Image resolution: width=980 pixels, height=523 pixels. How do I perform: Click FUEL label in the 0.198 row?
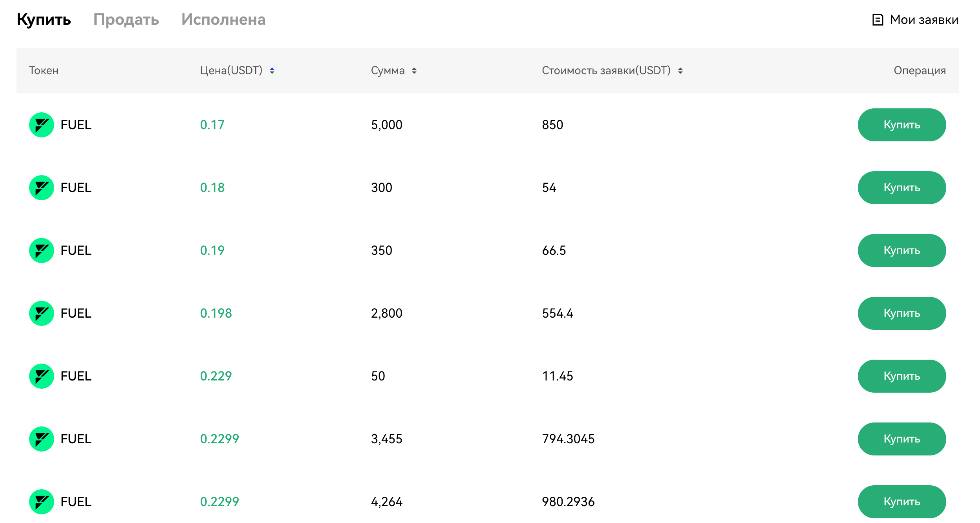[76, 313]
